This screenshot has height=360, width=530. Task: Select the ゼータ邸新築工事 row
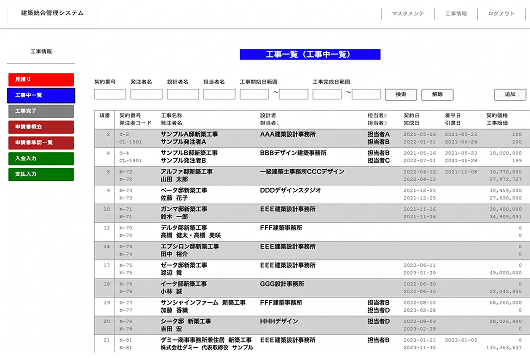pyautogui.click(x=312, y=269)
